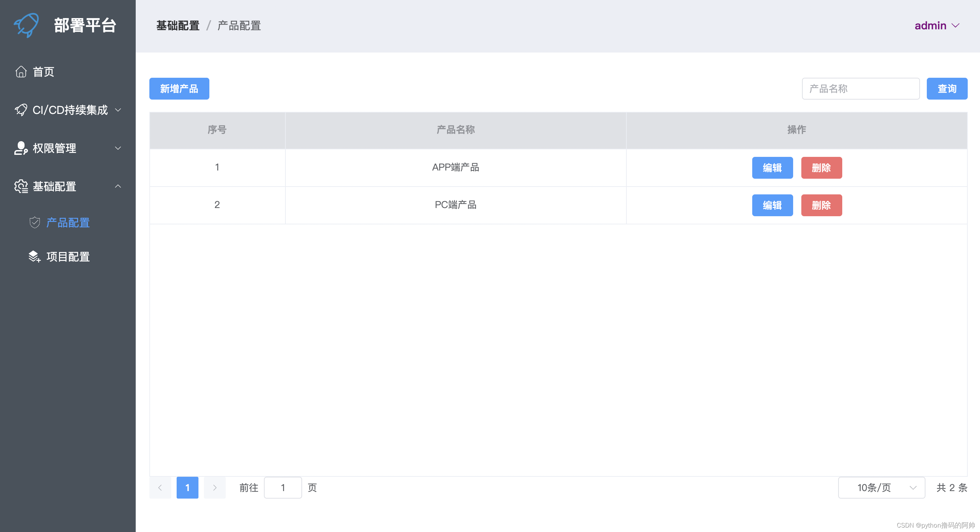Delete the APP端产品 row
The image size is (980, 532).
click(x=821, y=168)
